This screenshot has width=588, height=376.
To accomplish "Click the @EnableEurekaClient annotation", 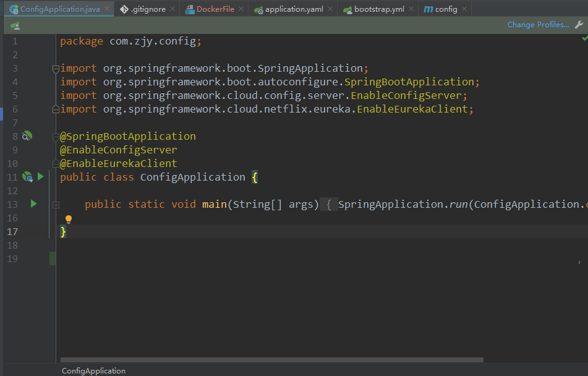I will click(x=119, y=163).
